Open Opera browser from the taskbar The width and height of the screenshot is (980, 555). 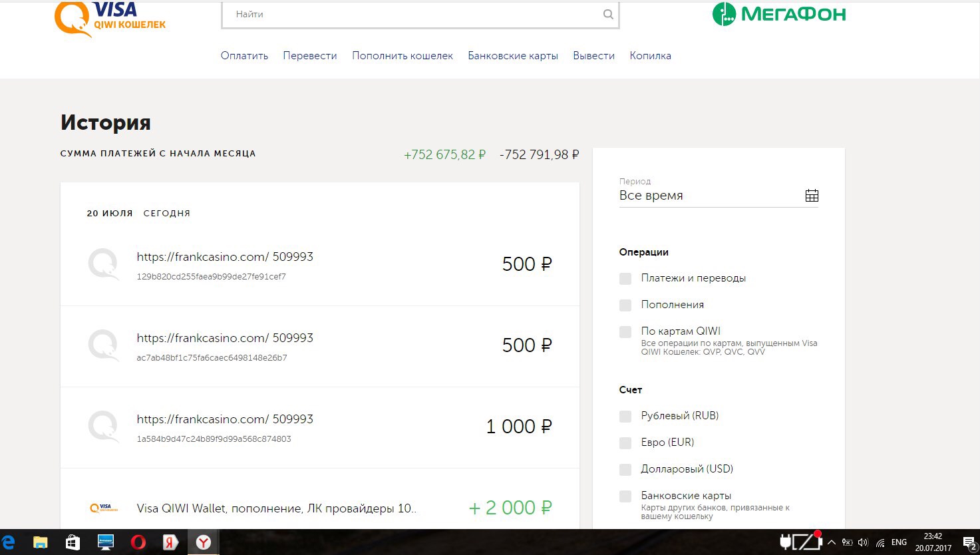(138, 542)
